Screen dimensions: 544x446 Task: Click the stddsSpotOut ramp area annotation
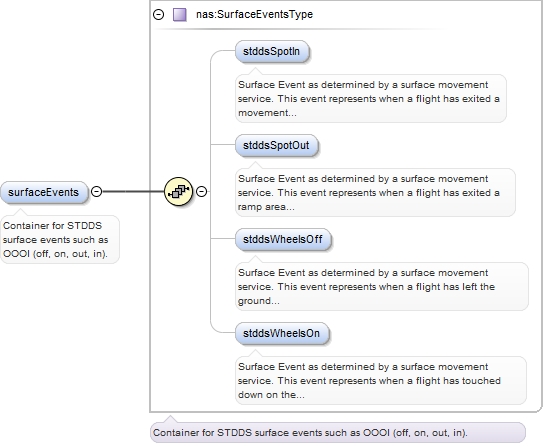tap(375, 192)
